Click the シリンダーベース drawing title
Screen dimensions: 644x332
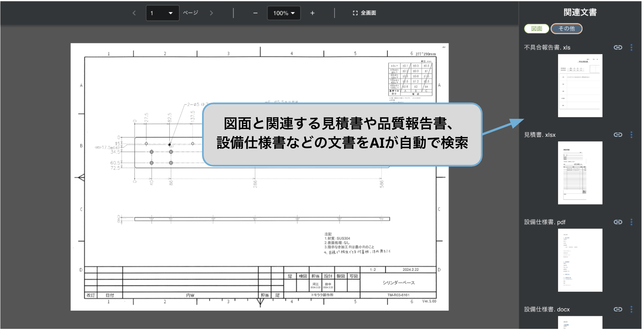coord(399,283)
